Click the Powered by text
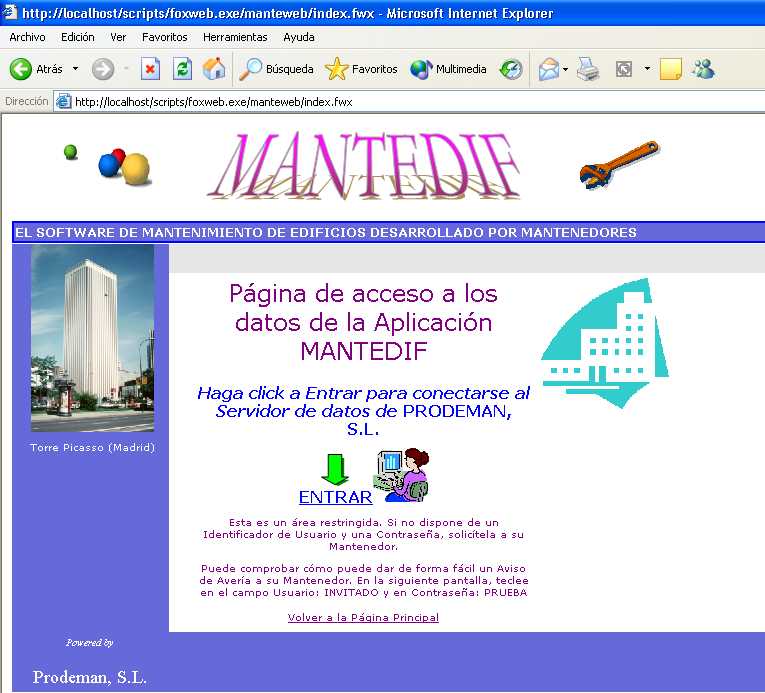The width and height of the screenshot is (765, 693). tap(90, 643)
